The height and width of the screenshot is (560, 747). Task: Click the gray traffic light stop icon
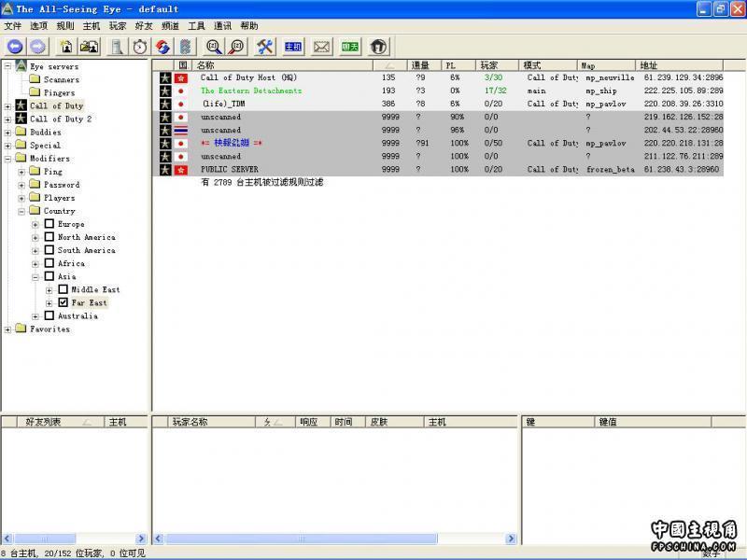pyautogui.click(x=185, y=46)
